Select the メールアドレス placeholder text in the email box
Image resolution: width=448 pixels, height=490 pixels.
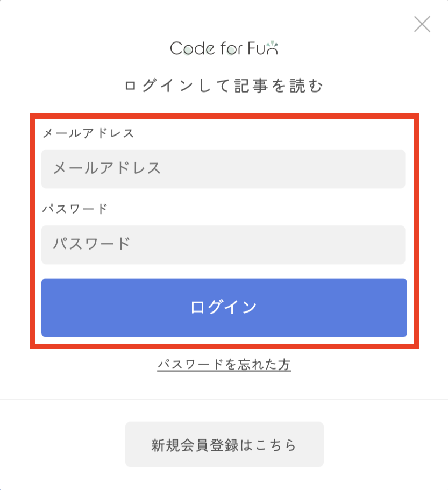pyautogui.click(x=107, y=168)
